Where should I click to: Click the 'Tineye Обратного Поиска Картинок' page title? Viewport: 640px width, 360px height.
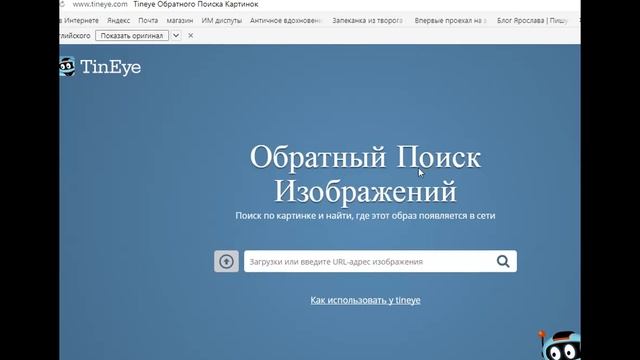point(196,4)
